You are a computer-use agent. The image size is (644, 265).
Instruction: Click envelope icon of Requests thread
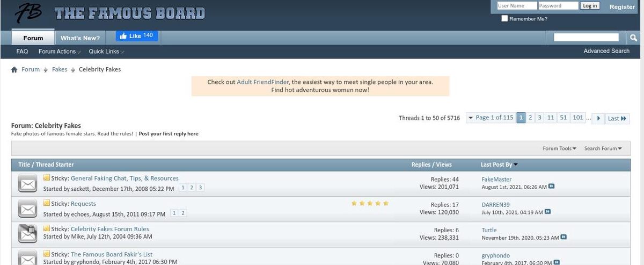click(27, 208)
